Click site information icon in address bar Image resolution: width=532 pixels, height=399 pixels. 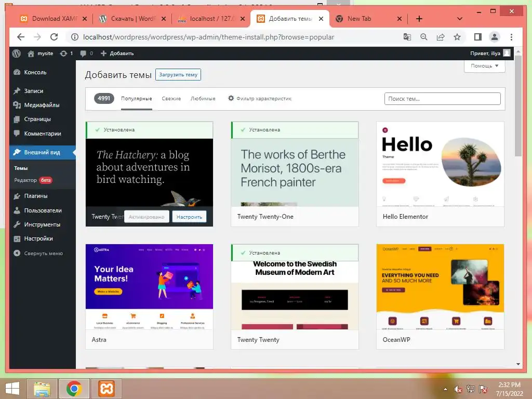pos(75,37)
